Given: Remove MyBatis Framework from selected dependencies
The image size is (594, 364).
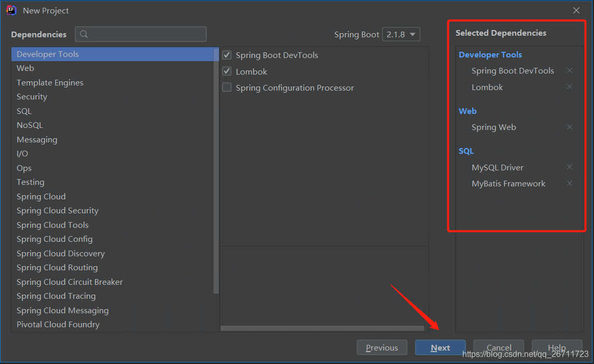Looking at the screenshot, I should tap(569, 183).
